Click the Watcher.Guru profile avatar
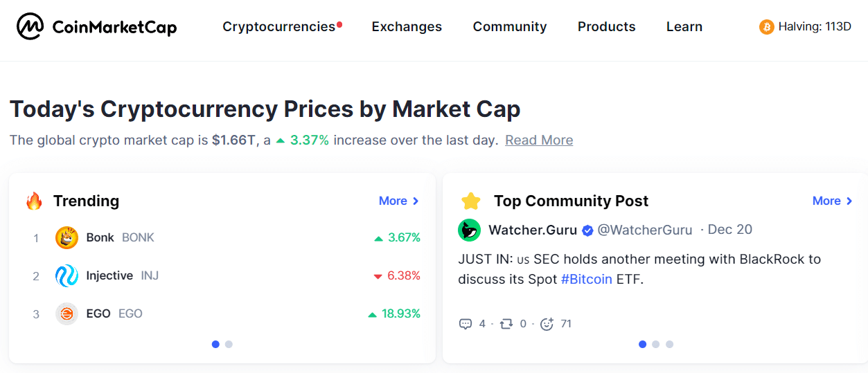Image resolution: width=868 pixels, height=373 pixels. tap(470, 230)
